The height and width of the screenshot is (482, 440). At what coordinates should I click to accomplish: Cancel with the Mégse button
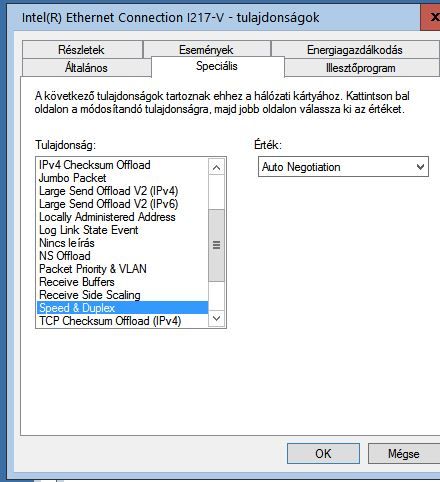pyautogui.click(x=404, y=453)
